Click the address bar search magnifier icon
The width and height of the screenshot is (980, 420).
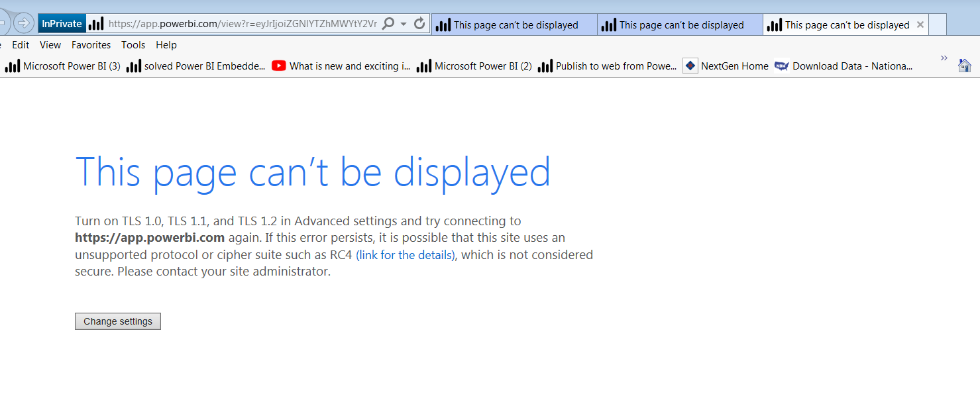389,24
